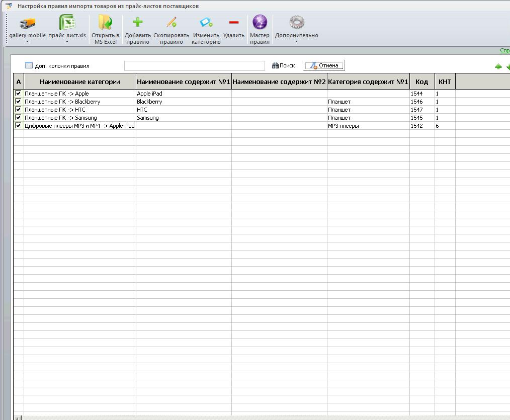The height and width of the screenshot is (420, 510).
Task: Uncheck the Цифровые плееры MP3 rule
Action: click(x=18, y=126)
